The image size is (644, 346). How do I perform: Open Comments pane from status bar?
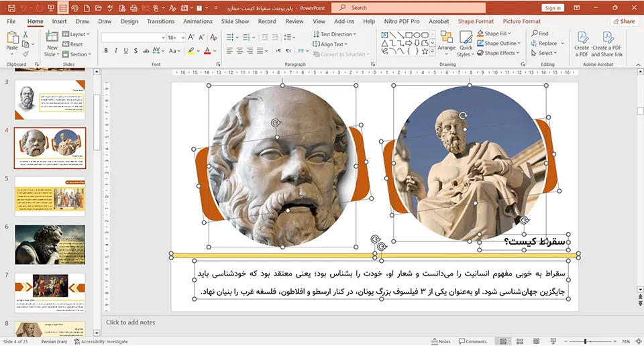point(473,341)
